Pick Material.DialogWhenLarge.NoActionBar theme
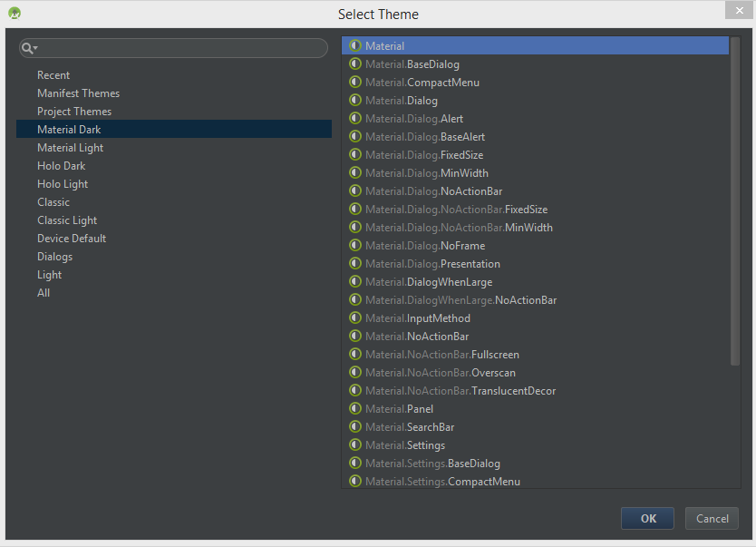Screen dimensions: 756x547 (x=460, y=300)
